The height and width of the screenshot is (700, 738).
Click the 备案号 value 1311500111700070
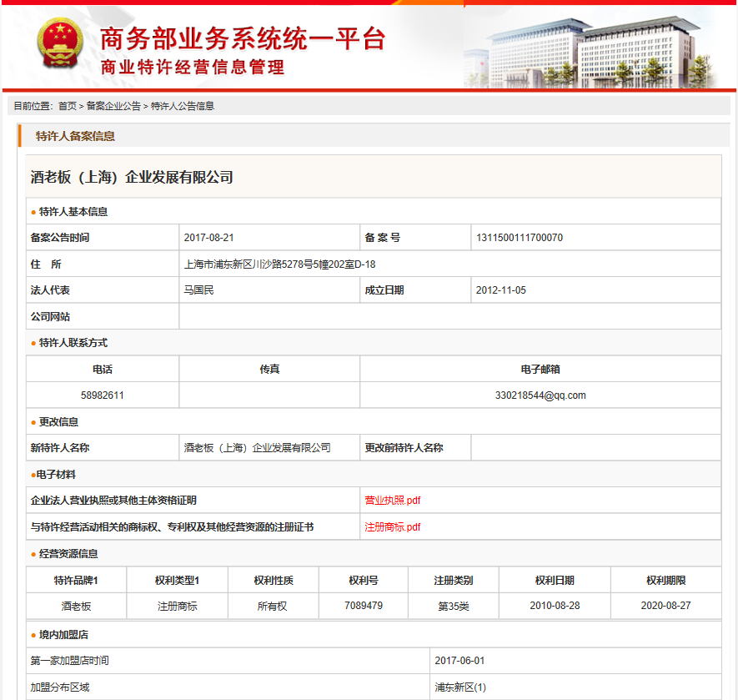pos(519,238)
